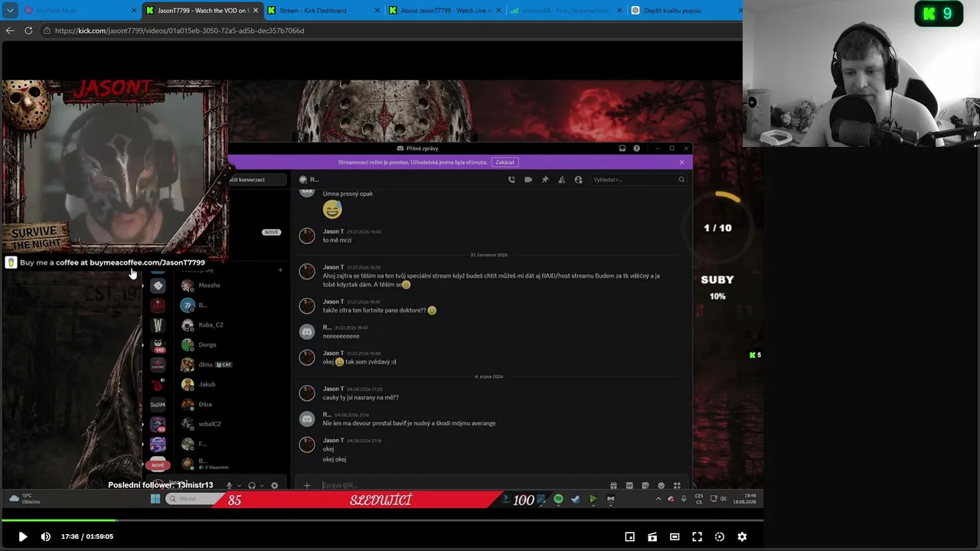Switch to Zlepšit kvalitu popisu tab
The width and height of the screenshot is (980, 551).
pos(684,11)
